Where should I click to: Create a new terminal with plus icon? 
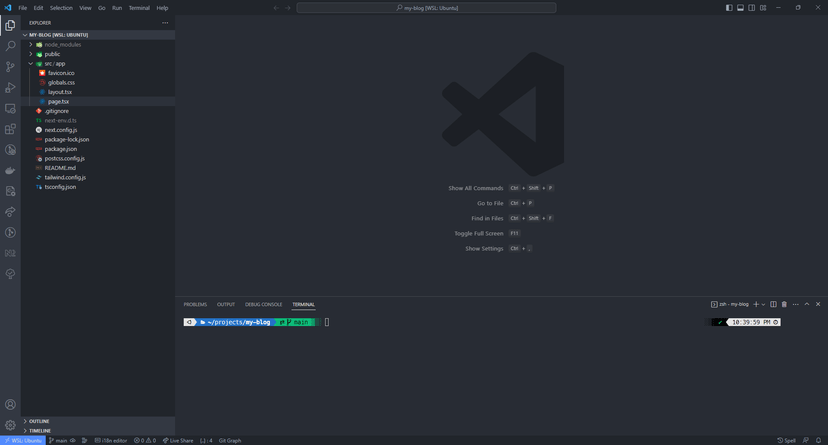[x=756, y=304]
